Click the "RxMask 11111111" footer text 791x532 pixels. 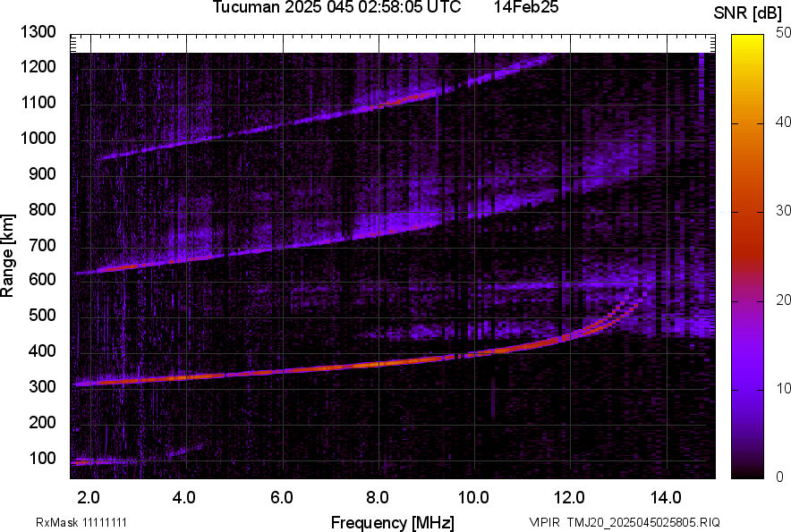pos(81,523)
